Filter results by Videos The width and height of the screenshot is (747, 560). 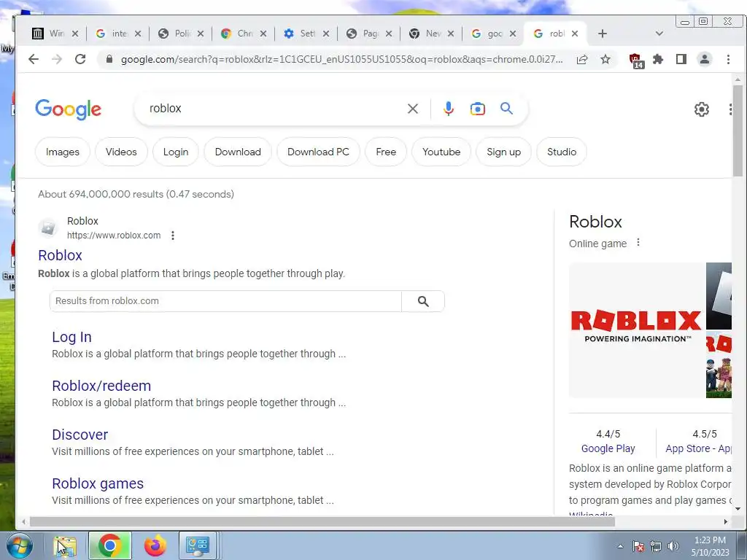(121, 152)
